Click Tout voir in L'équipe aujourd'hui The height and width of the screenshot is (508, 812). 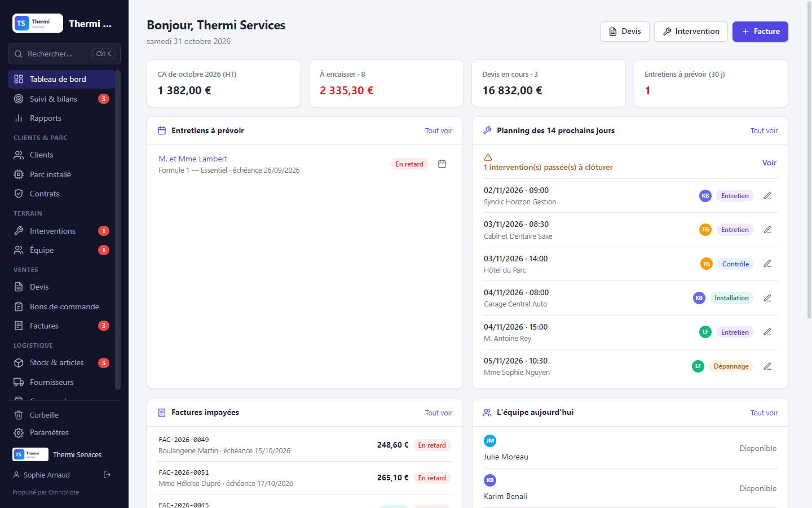pos(764,413)
